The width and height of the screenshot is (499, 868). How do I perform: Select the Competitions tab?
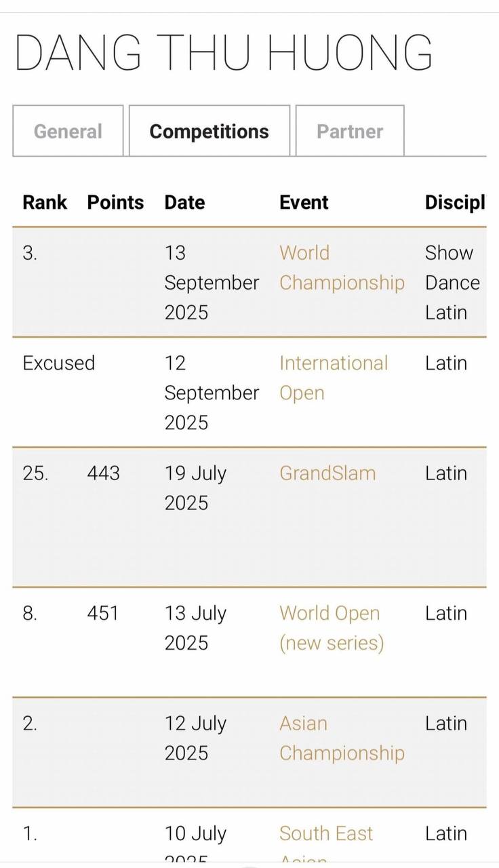click(209, 131)
